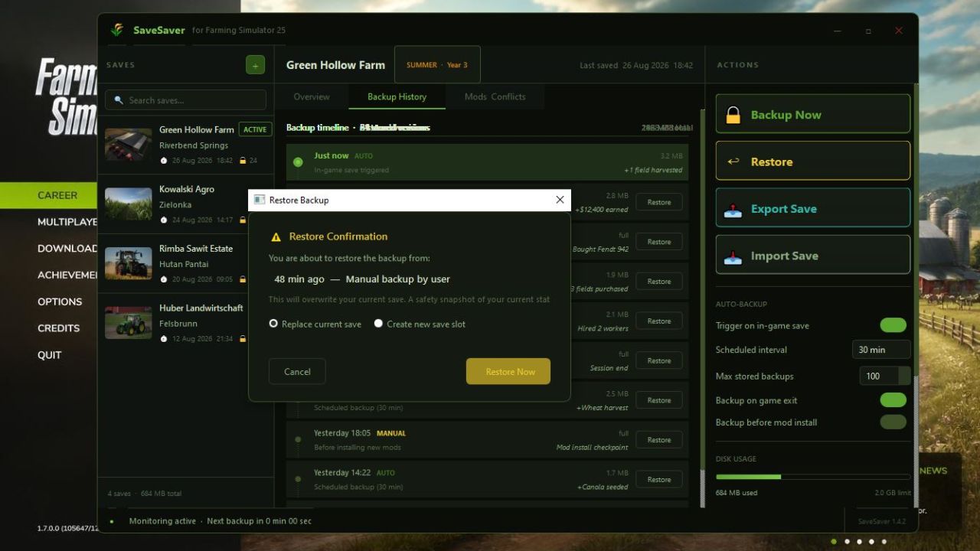This screenshot has height=551, width=980.
Task: Click the clock icon under Green Hollow Farm
Action: [163, 161]
